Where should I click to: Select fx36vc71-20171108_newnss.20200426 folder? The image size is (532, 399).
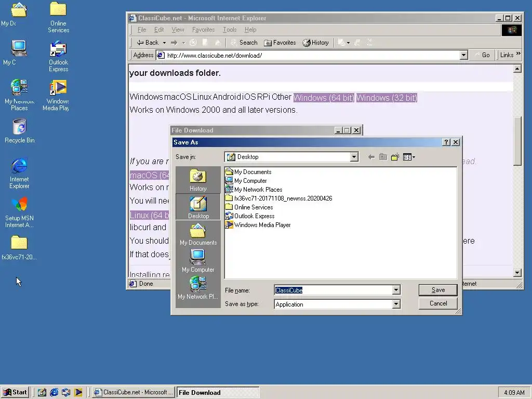[x=278, y=198]
